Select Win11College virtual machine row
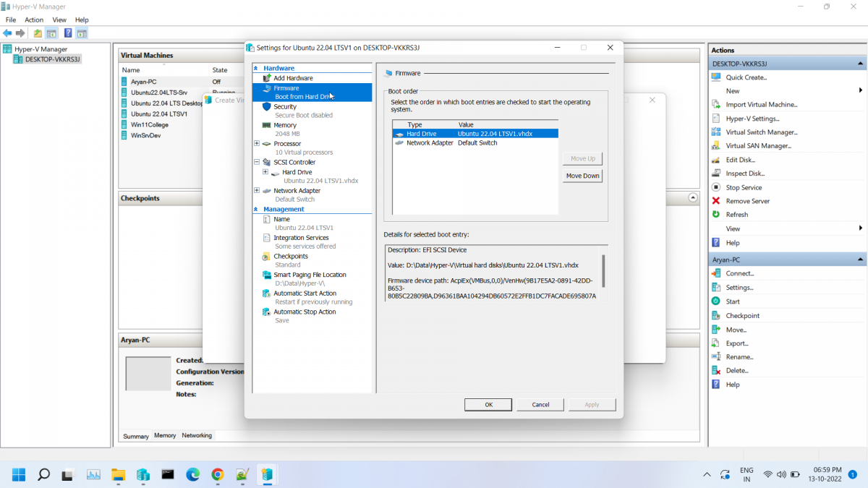This screenshot has width=868, height=488. click(x=149, y=124)
